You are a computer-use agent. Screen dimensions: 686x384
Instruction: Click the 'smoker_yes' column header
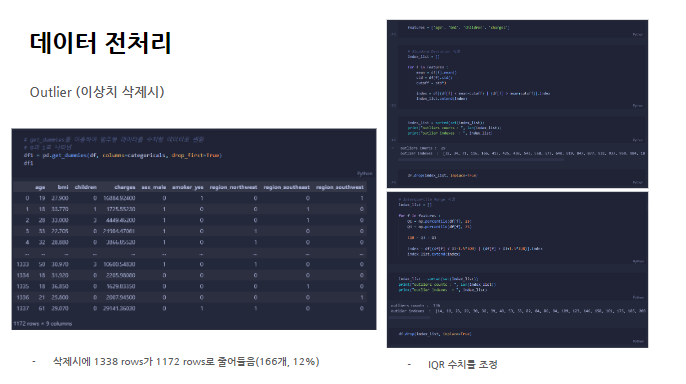tap(188, 187)
